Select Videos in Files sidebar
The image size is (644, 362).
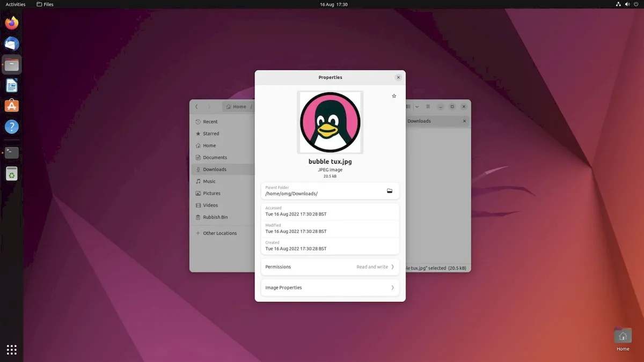222,205
